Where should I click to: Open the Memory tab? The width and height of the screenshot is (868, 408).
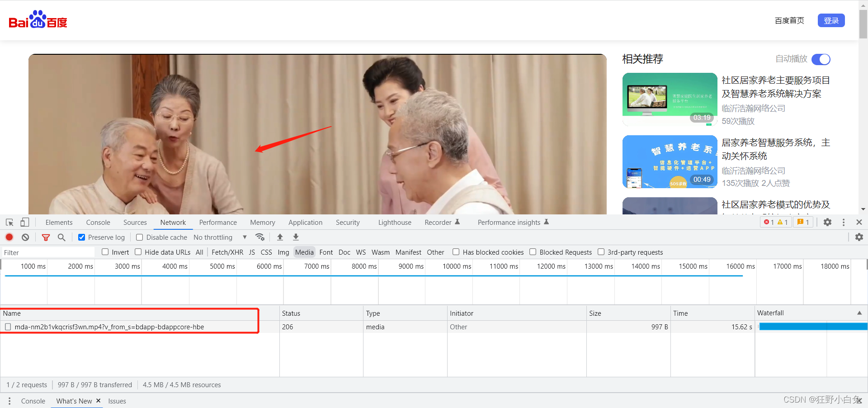(263, 222)
